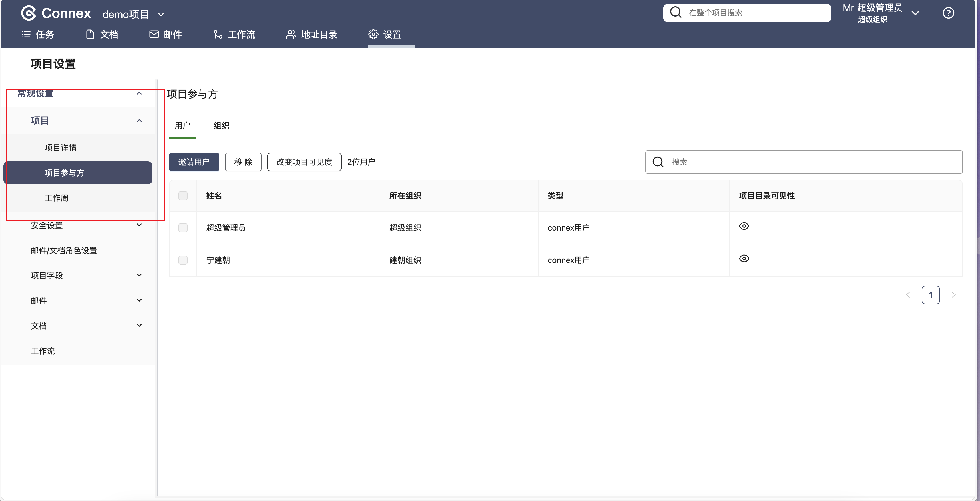The image size is (980, 501).
Task: Click the Connex logo icon
Action: [29, 13]
